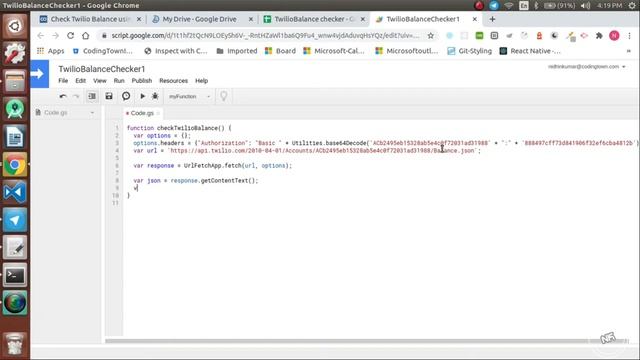The width and height of the screenshot is (640, 360).
Task: Launch Google Chrome from Ubuntu dock
Action: 15,165
